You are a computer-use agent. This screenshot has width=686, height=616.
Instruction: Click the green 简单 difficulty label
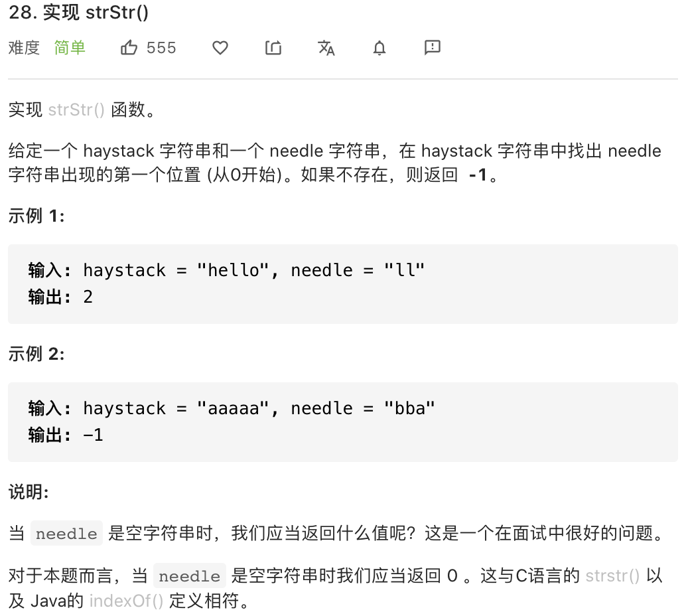coord(70,48)
